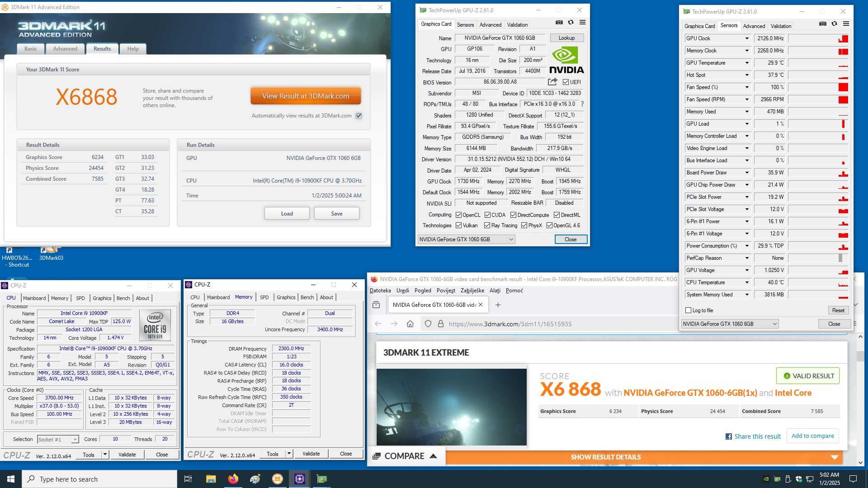Screen dimensions: 868x488
Task: Expand the Board Power Draw sensor dropdown
Action: click(x=747, y=173)
